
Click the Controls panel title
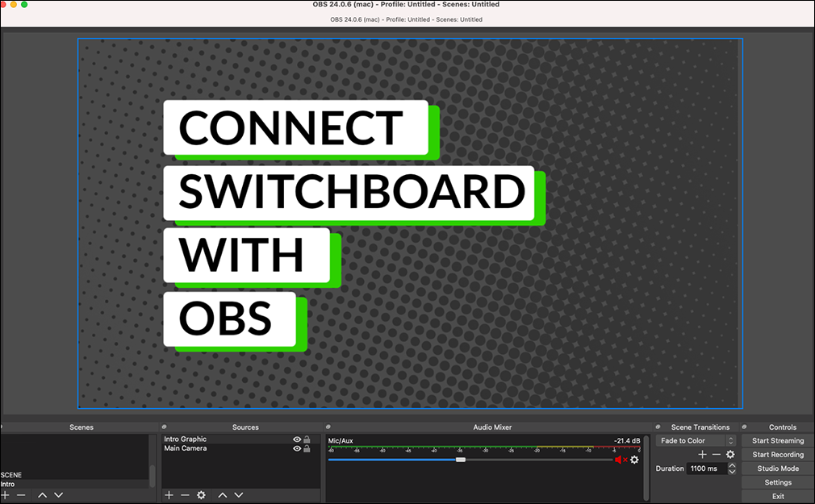click(x=782, y=427)
